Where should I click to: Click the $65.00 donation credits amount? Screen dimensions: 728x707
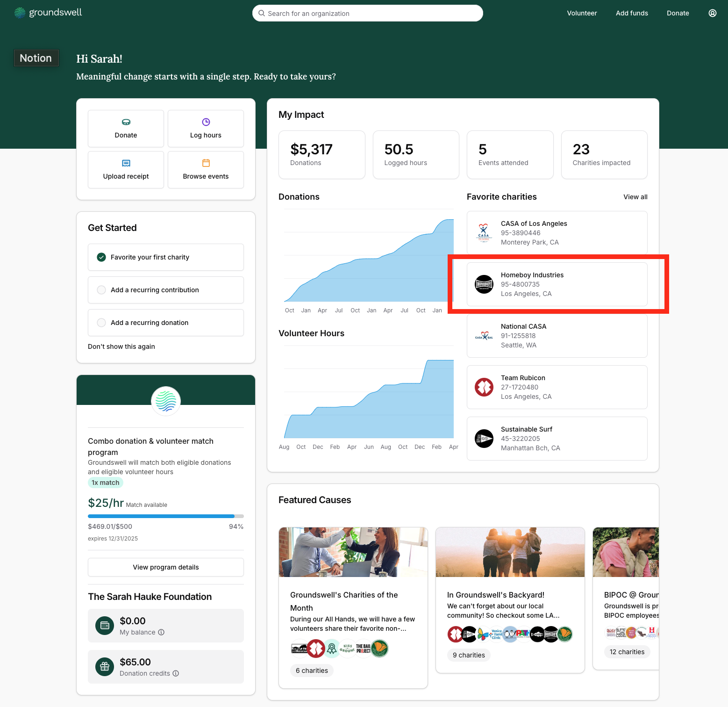(x=135, y=662)
